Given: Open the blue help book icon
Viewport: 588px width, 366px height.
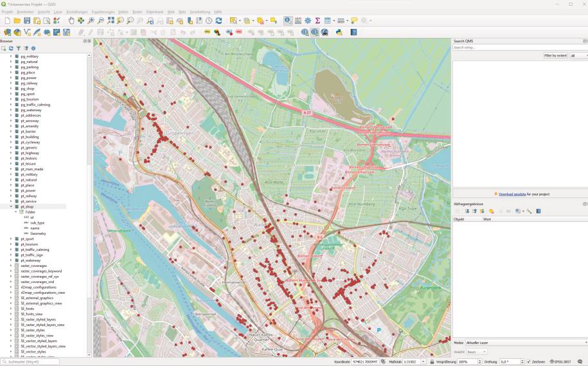Looking at the screenshot, I should pyautogui.click(x=353, y=33).
